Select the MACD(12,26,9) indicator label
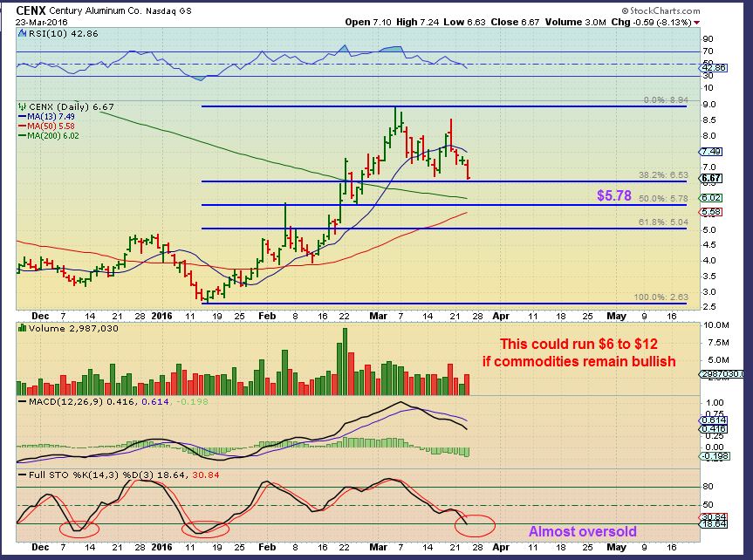This screenshot has width=753, height=560. pos(65,401)
